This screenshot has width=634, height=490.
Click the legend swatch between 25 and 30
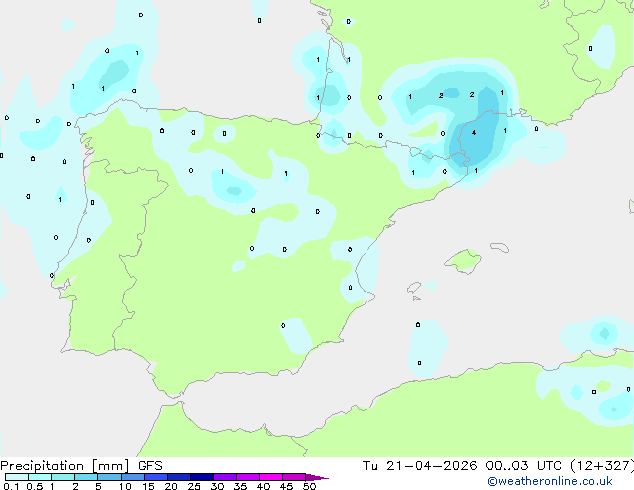pyautogui.click(x=202, y=477)
